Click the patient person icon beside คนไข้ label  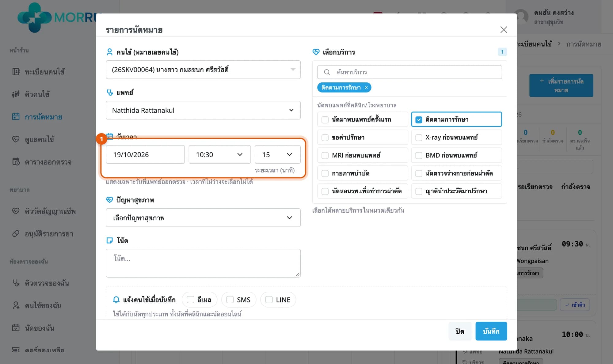click(109, 52)
